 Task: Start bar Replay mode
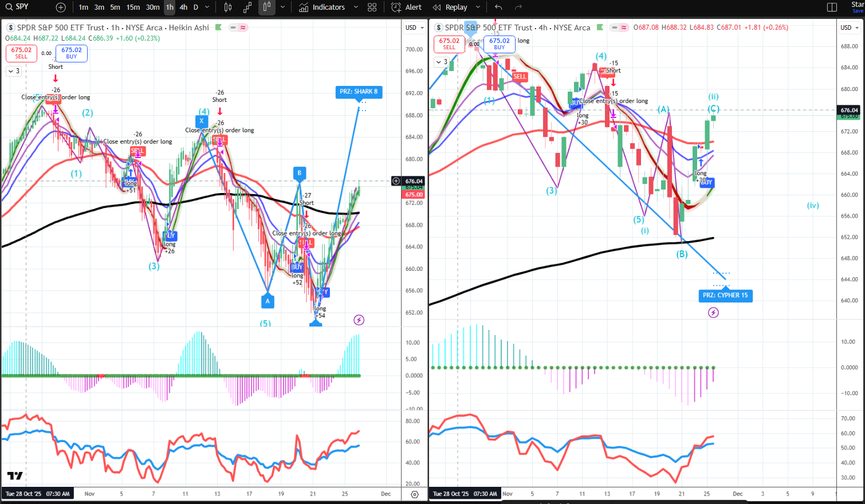(450, 7)
